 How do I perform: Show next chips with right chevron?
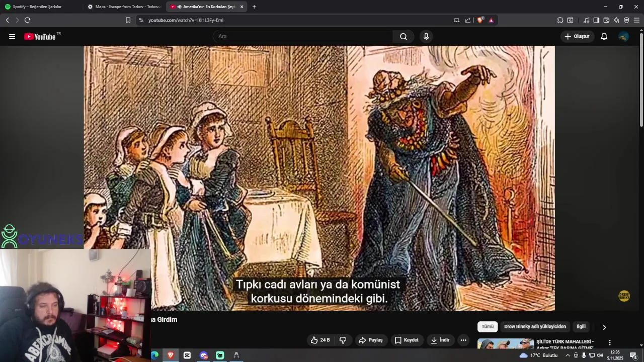[x=604, y=327]
